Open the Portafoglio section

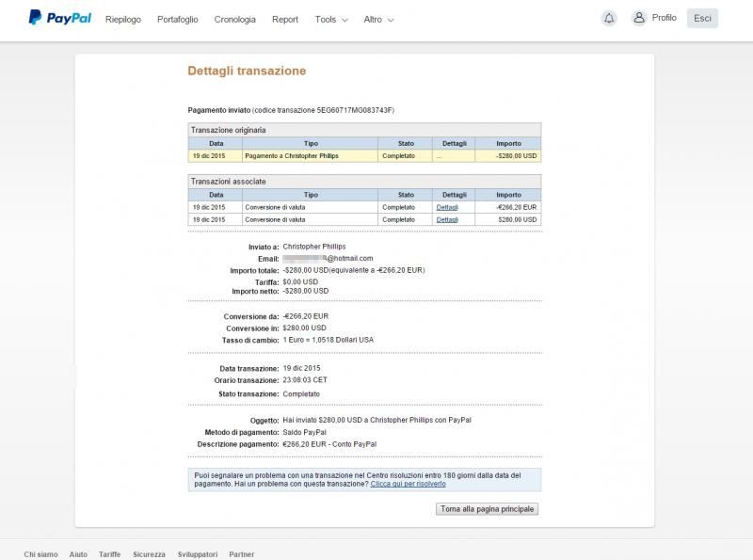click(178, 19)
